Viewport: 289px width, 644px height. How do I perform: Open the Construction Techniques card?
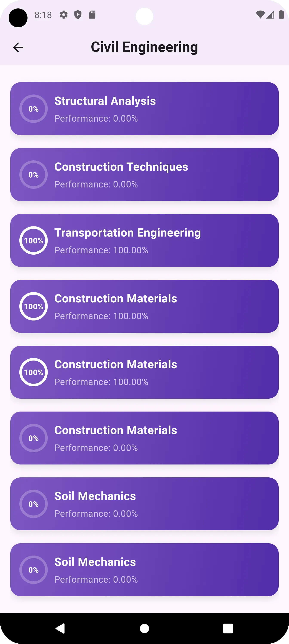click(144, 175)
